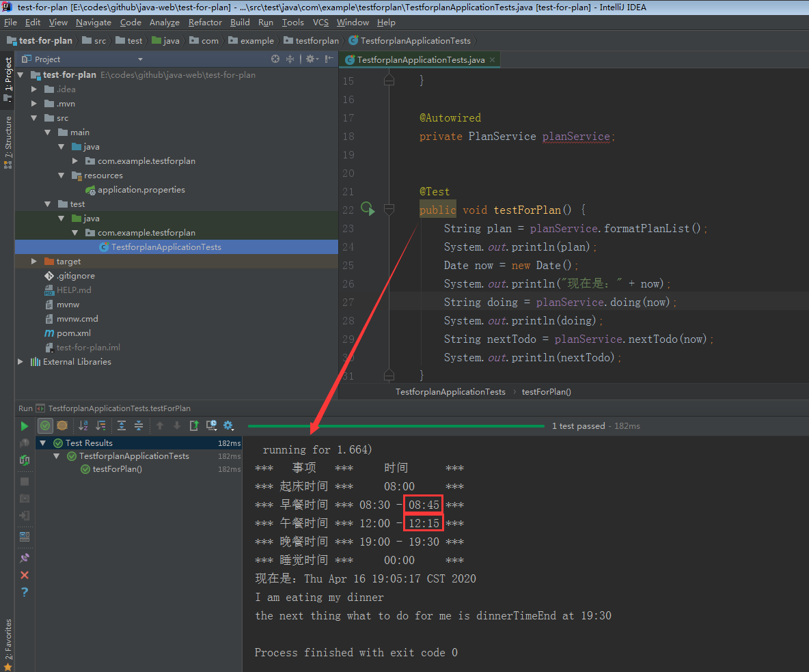Open the 7: Structure side tool tab

[x=8, y=142]
